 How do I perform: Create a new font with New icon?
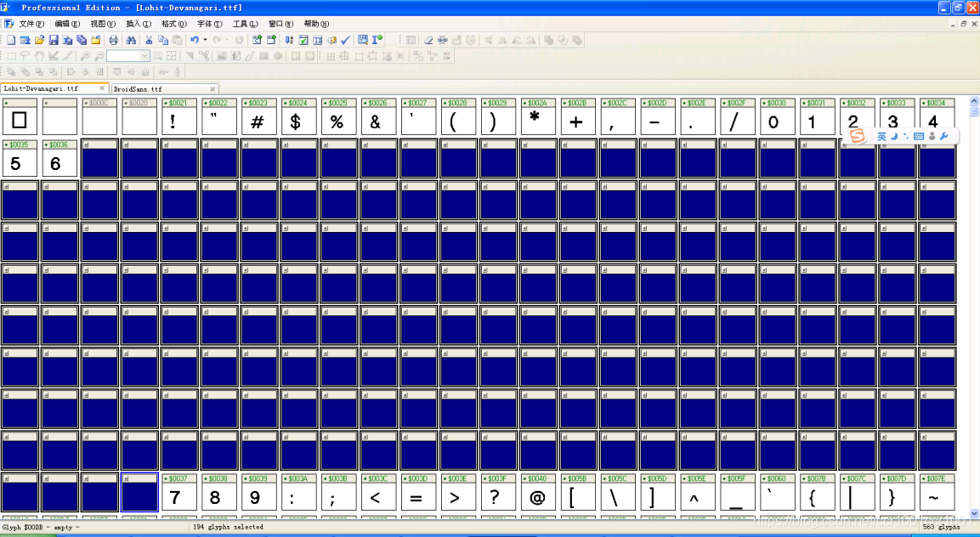11,40
